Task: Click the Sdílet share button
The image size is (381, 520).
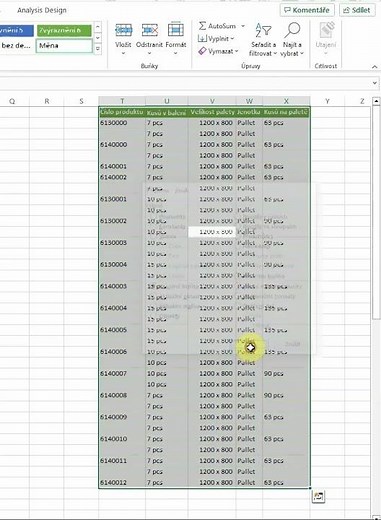Action: tap(356, 10)
